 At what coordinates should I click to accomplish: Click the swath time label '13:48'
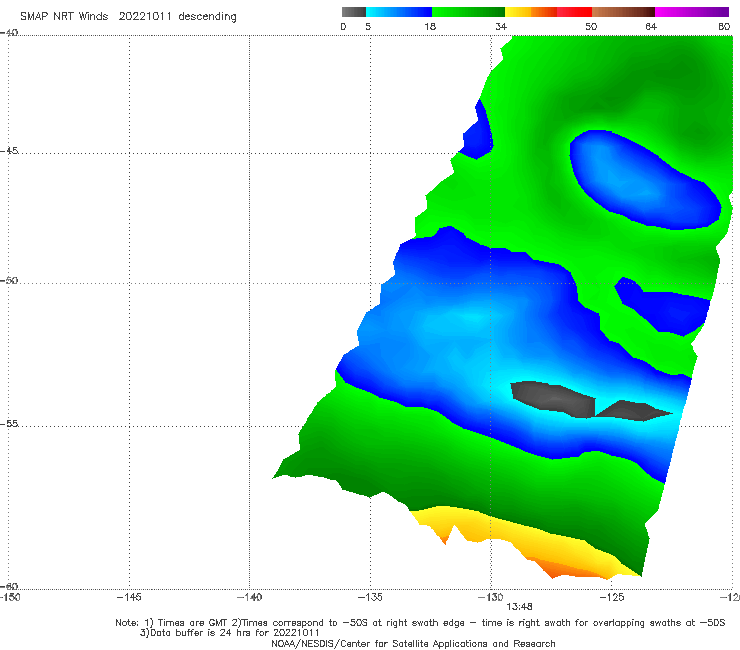tap(519, 607)
